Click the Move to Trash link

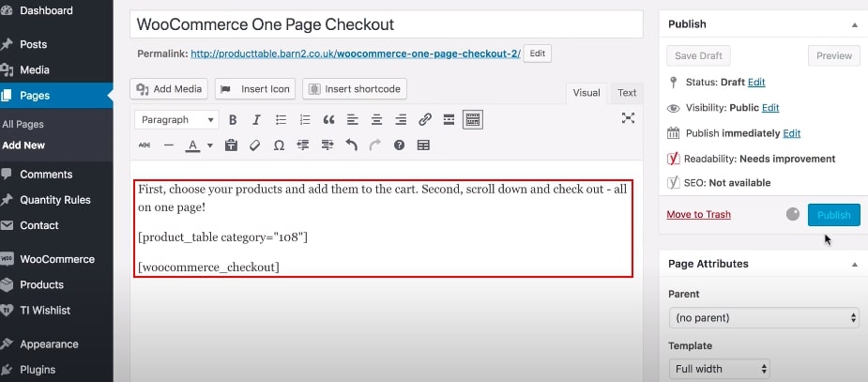(698, 215)
